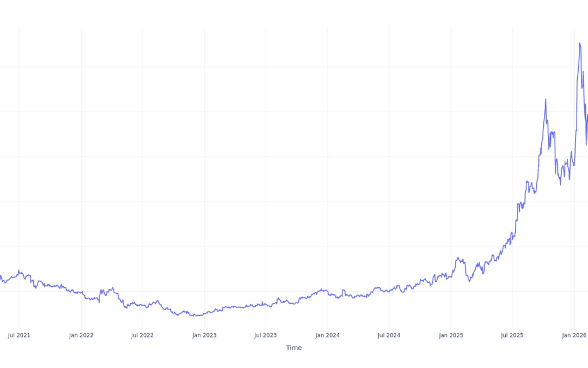Click the Jul 2023 axis label
Viewport: 588px width, 368px height.
(266, 335)
